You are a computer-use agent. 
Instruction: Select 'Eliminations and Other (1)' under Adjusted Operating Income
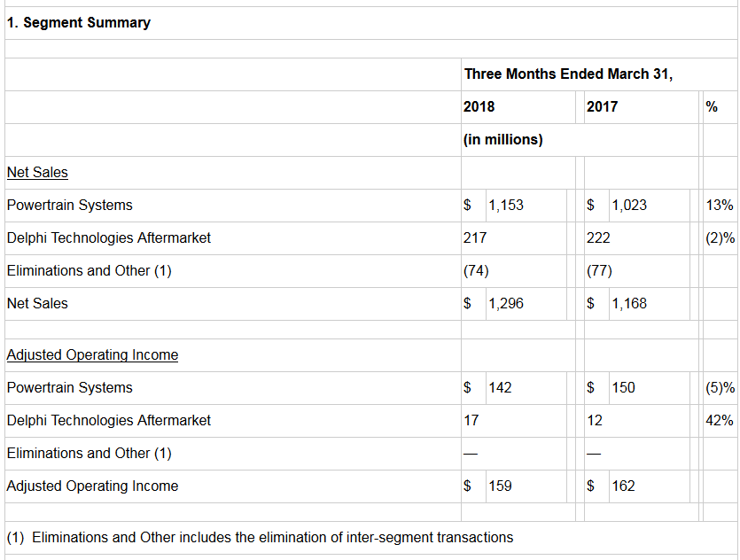[x=90, y=454]
